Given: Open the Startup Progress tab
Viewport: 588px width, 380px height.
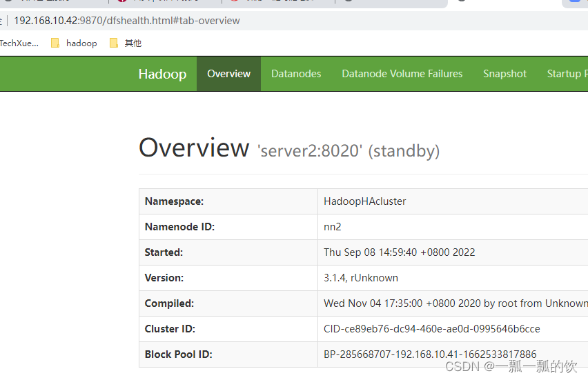Looking at the screenshot, I should pos(567,74).
